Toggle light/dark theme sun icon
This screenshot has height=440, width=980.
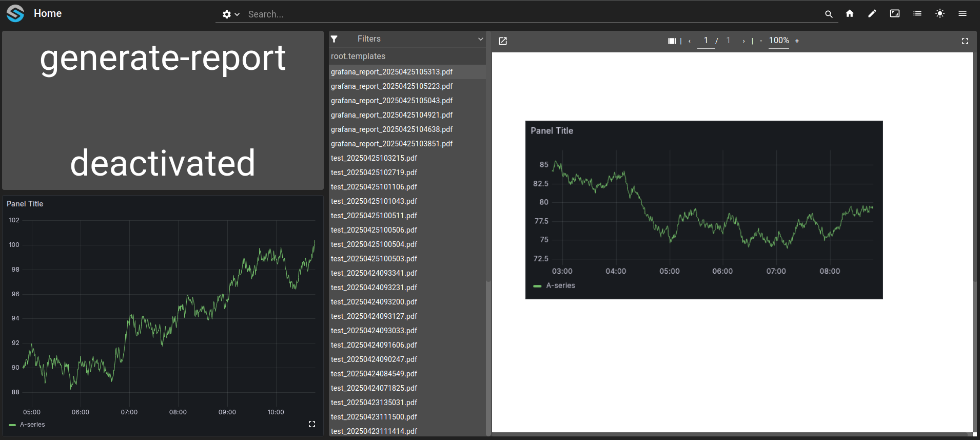click(x=940, y=13)
